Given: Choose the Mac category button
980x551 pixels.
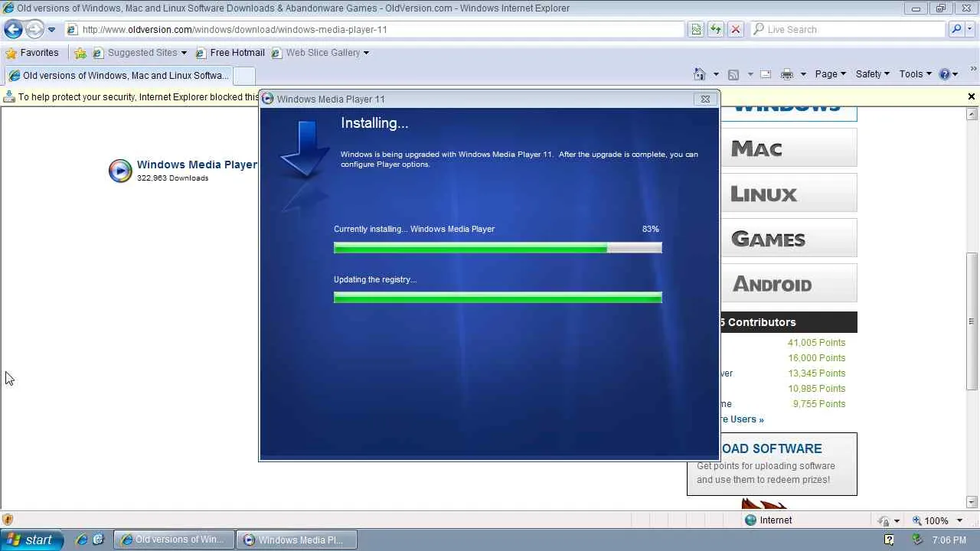Looking at the screenshot, I should (789, 148).
